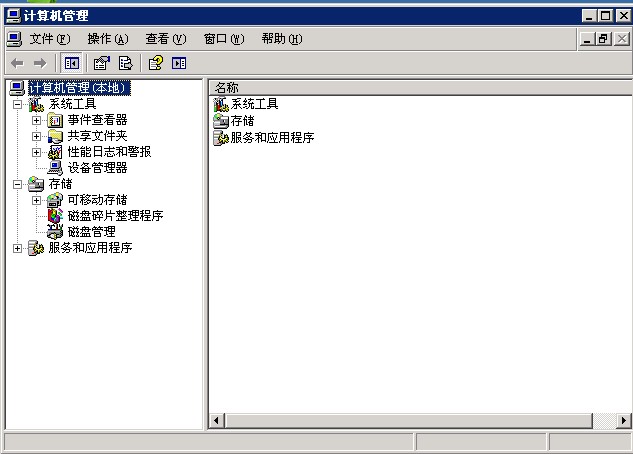Screen dimensions: 633x454
Task: Open the 帮助(H) menu
Action: pyautogui.click(x=282, y=39)
